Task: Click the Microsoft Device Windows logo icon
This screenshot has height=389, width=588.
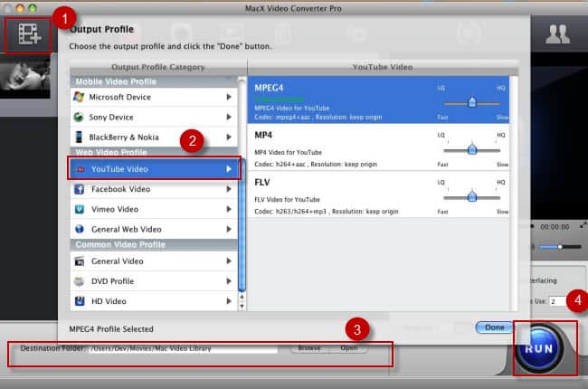Action: click(79, 97)
